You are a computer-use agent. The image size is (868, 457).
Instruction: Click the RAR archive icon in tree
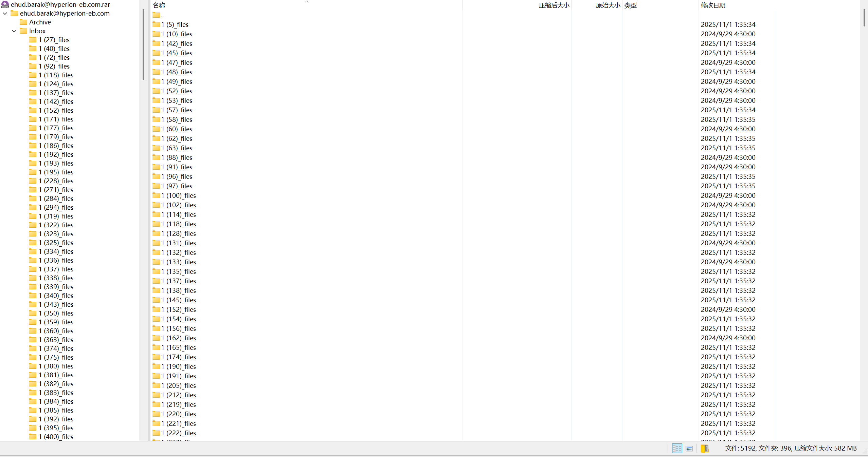coord(5,4)
